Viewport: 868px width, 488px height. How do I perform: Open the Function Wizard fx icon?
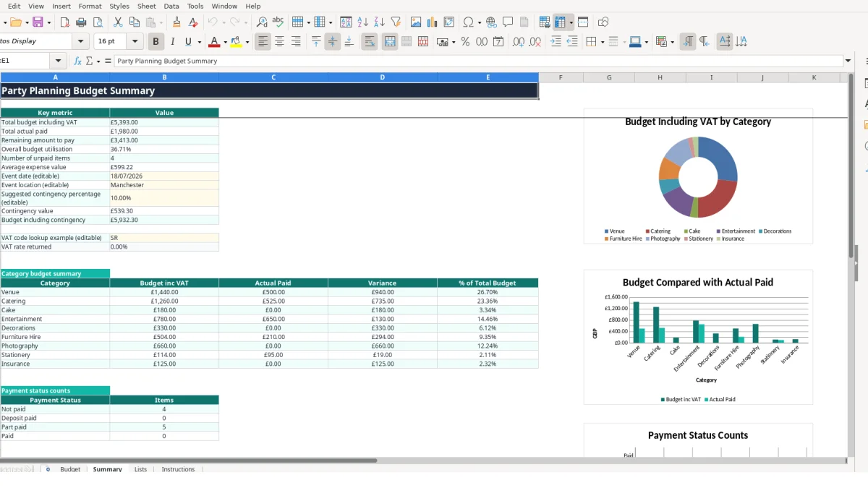tap(77, 61)
